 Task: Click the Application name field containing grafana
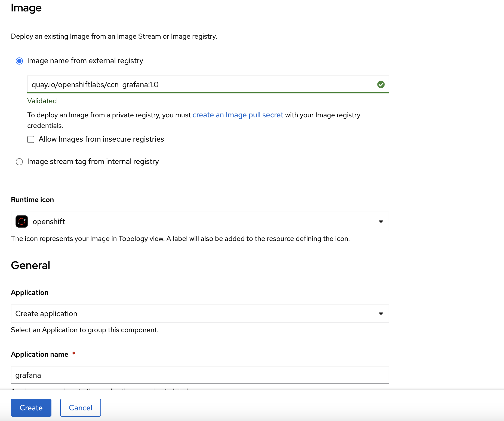point(200,375)
